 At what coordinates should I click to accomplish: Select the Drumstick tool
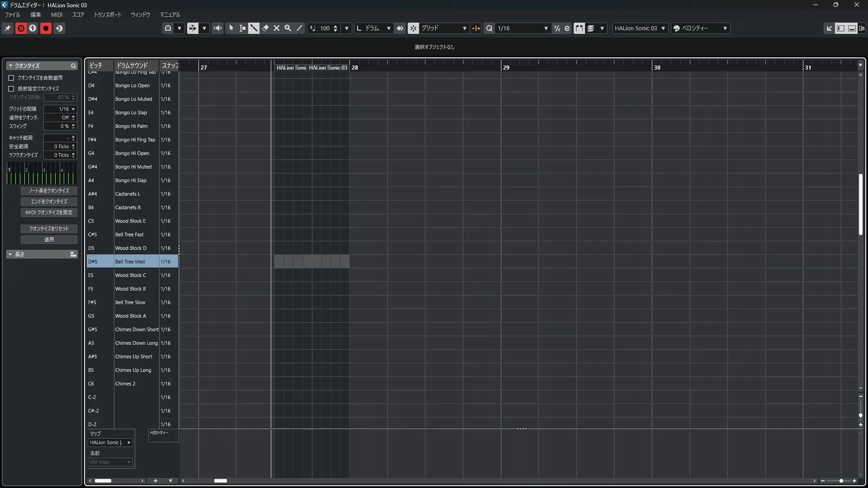254,28
